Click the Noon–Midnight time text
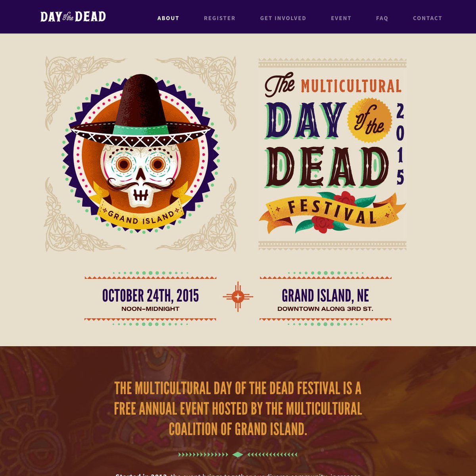Viewport: 476px width, 476px height. (x=150, y=309)
